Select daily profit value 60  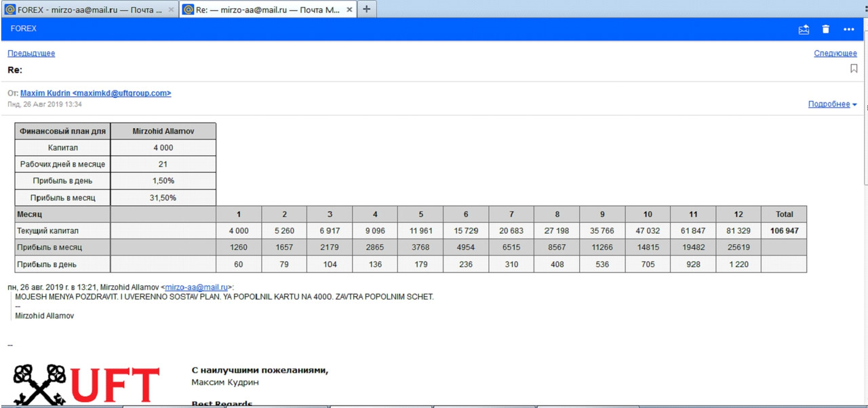pos(239,264)
